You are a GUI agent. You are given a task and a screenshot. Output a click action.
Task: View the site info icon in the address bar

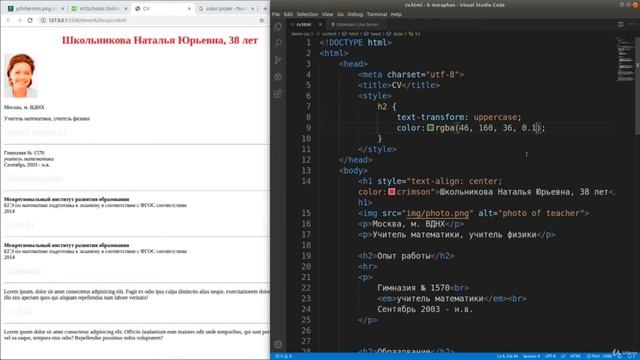tap(43, 20)
